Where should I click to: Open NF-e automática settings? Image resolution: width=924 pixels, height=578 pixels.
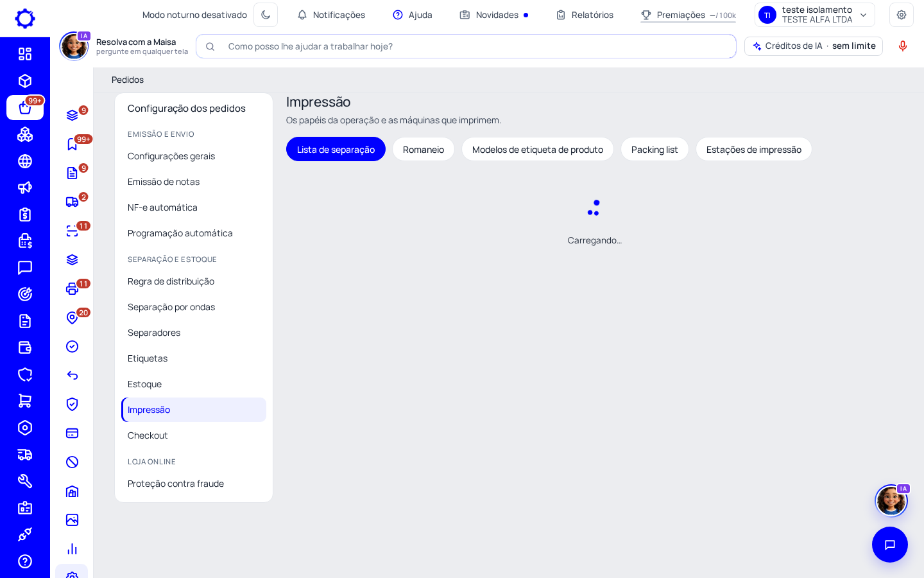[x=194, y=207]
